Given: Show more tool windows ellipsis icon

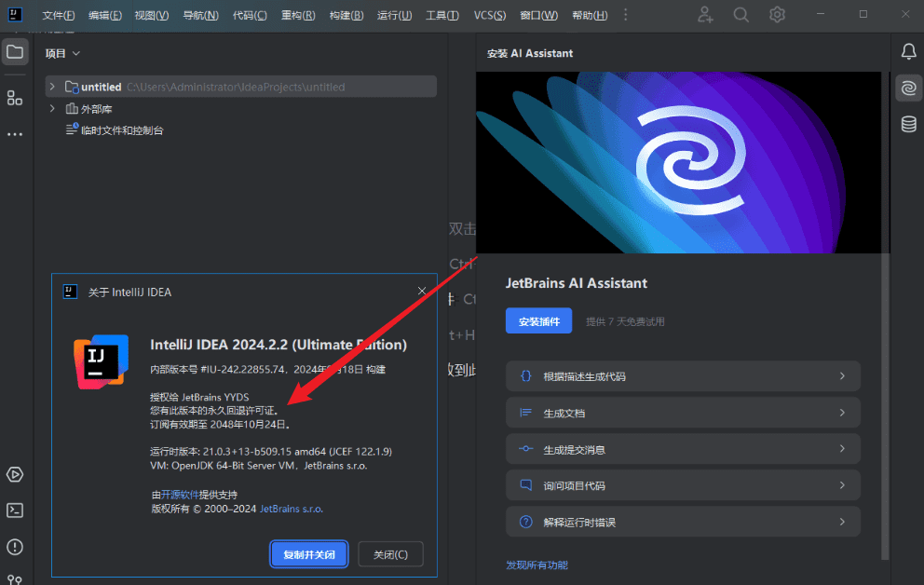Looking at the screenshot, I should [15, 134].
